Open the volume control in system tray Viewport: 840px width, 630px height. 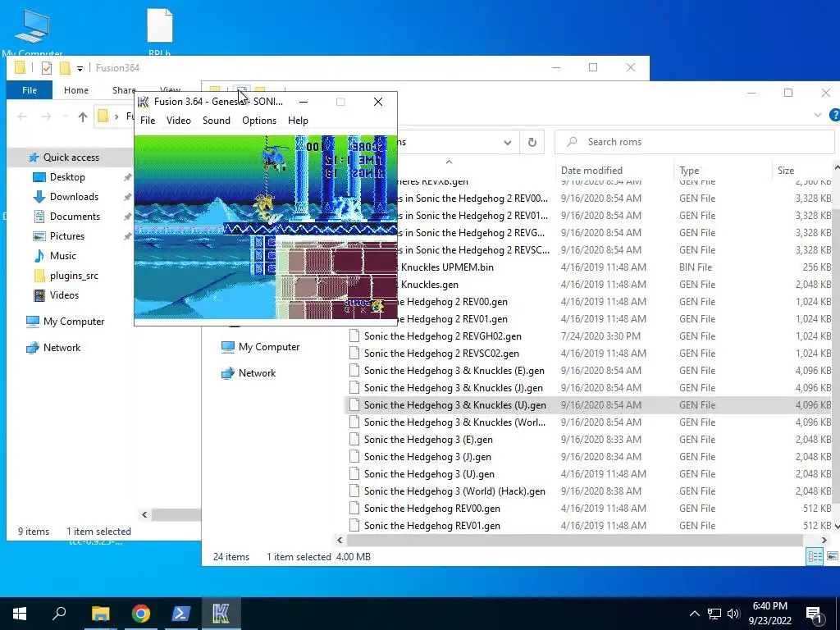[x=734, y=614]
